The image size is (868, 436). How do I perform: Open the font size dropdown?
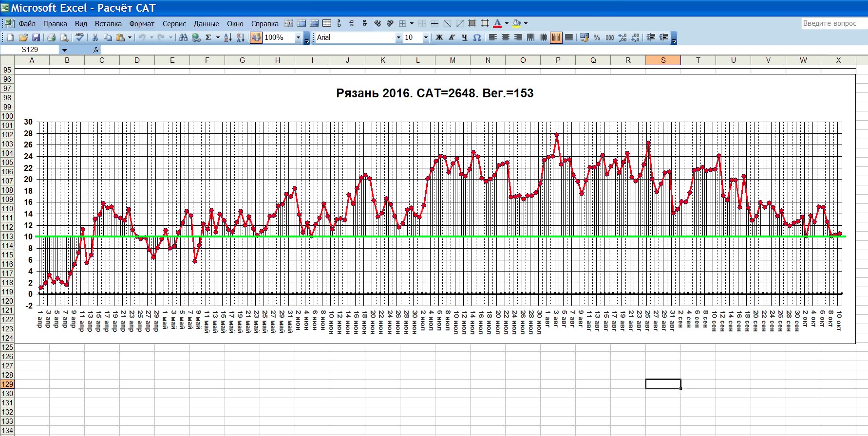click(x=425, y=37)
